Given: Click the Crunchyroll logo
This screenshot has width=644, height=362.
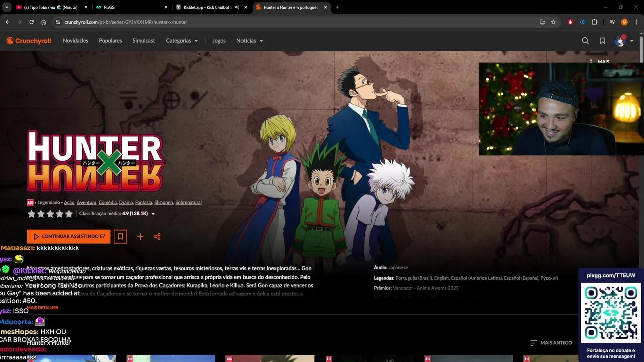Looking at the screenshot, I should click(29, 41).
